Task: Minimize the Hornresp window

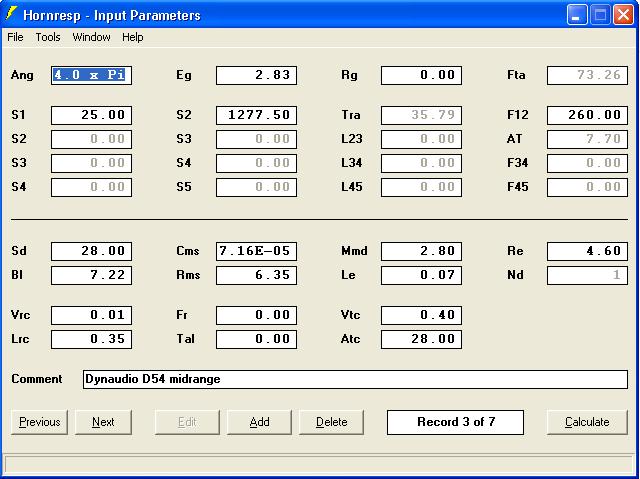Action: pyautogui.click(x=577, y=15)
